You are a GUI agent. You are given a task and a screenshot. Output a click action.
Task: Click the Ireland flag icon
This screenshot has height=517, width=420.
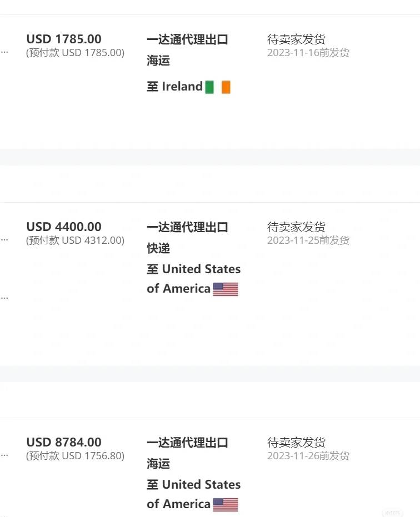click(218, 87)
